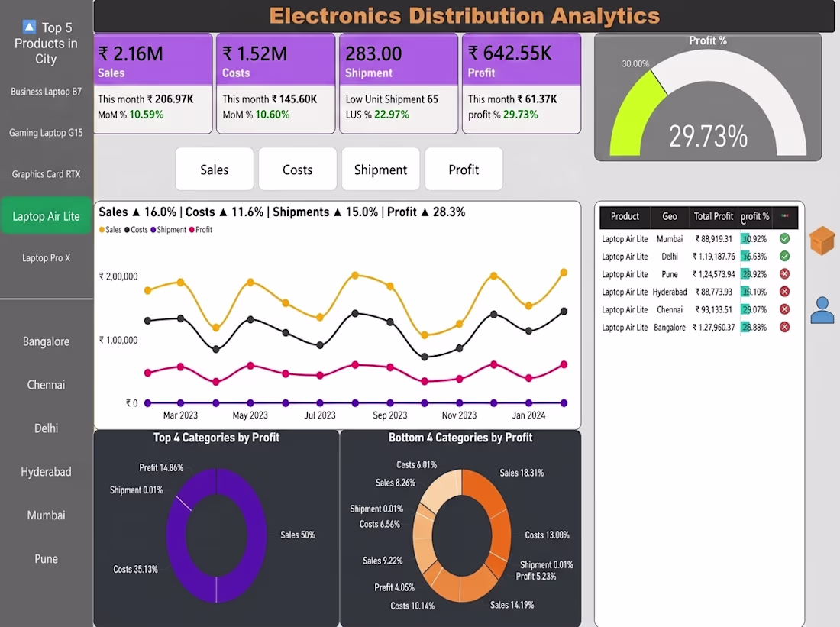Click the pink Profit legend dot
Viewport: 840px width, 627px height.
click(192, 230)
